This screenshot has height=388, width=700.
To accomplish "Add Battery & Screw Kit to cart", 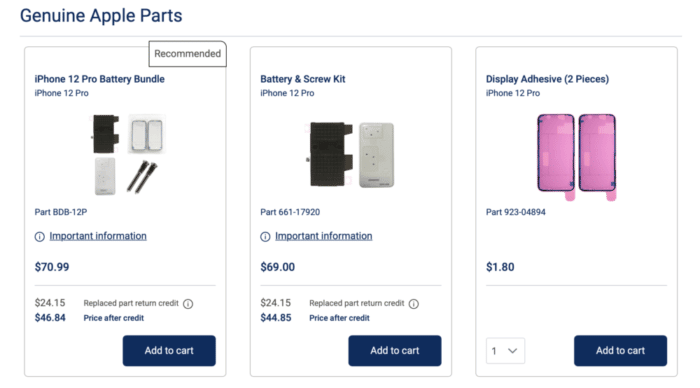I will [395, 350].
